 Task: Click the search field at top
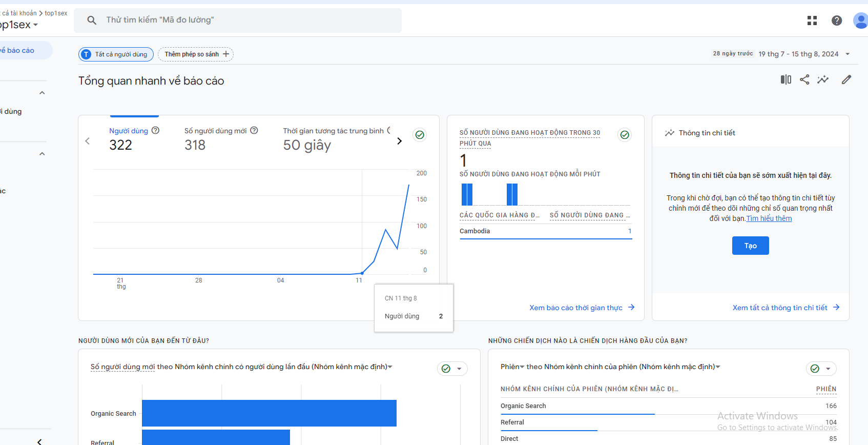(x=238, y=20)
